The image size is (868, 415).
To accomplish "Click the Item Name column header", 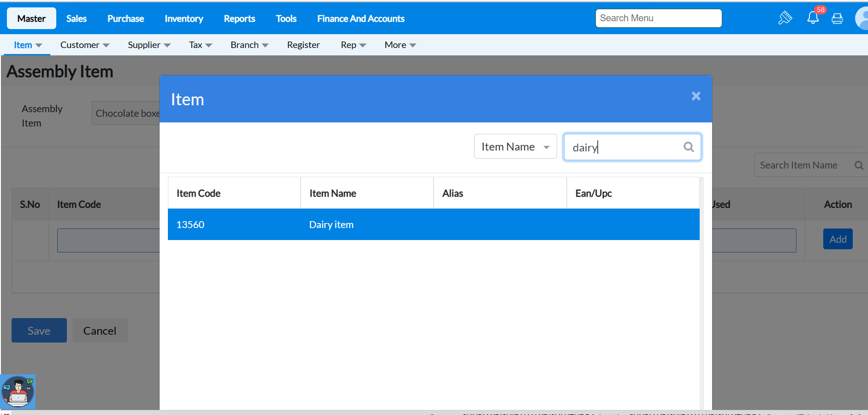I will (367, 193).
